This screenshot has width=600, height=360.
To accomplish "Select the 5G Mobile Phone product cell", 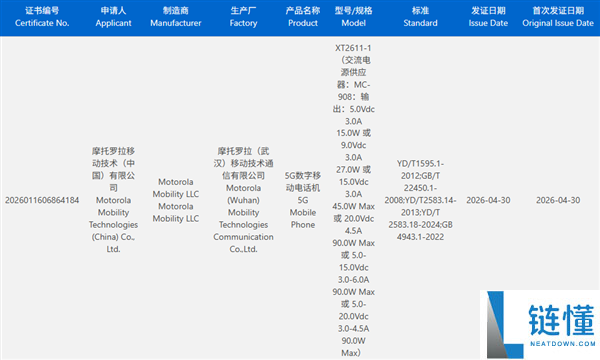I will click(303, 200).
